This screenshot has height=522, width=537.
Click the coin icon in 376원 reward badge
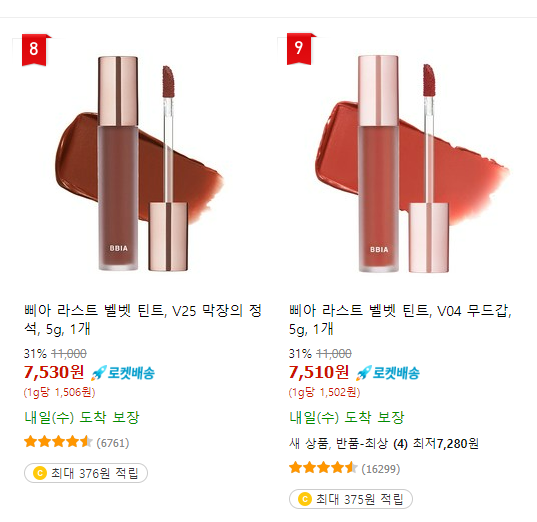point(40,473)
